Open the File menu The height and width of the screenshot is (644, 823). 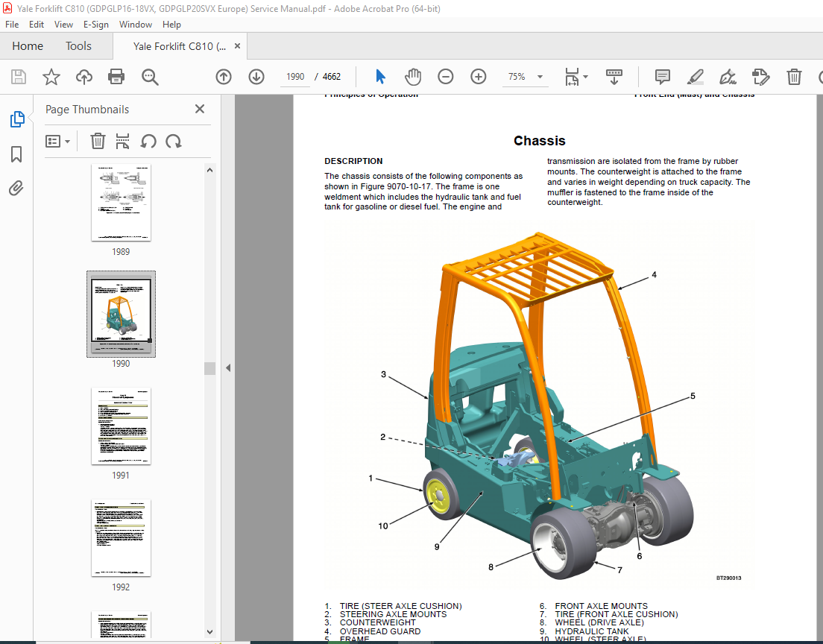(11, 24)
